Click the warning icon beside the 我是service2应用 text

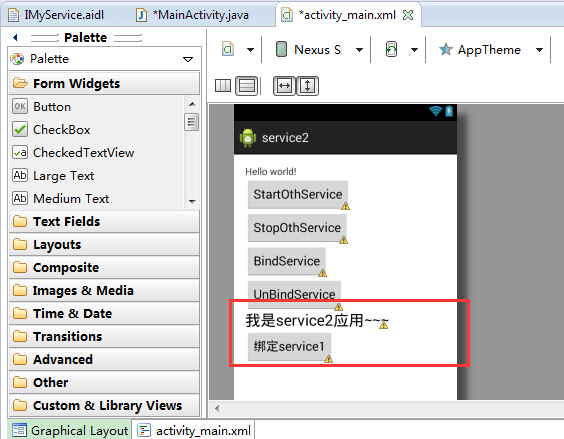click(x=384, y=325)
